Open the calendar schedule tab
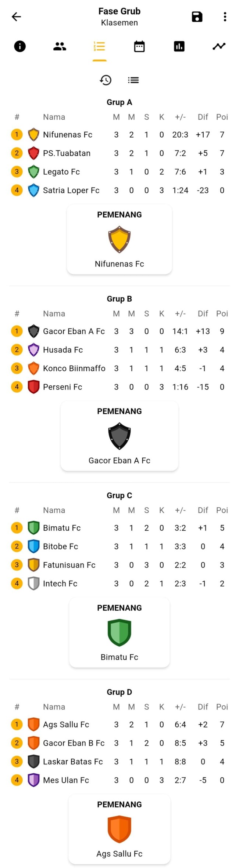239x868 pixels. [139, 46]
